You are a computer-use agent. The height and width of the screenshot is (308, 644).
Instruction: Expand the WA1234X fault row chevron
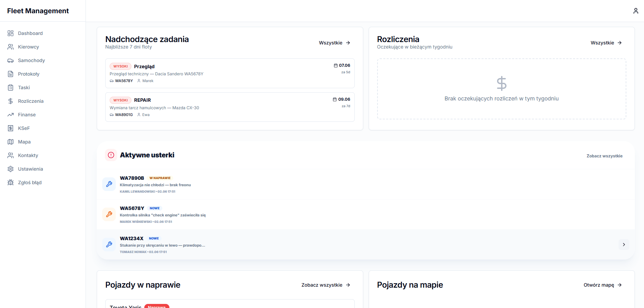click(624, 245)
